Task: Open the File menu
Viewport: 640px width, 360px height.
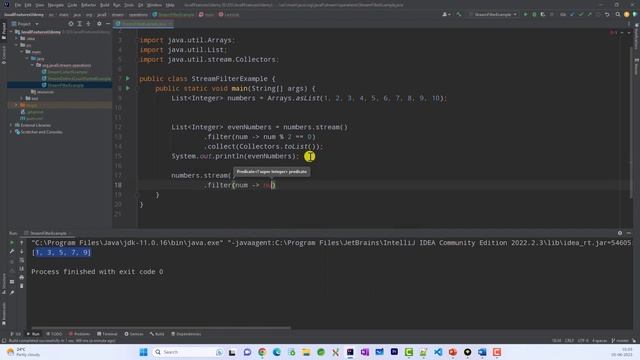Action: coord(18,5)
